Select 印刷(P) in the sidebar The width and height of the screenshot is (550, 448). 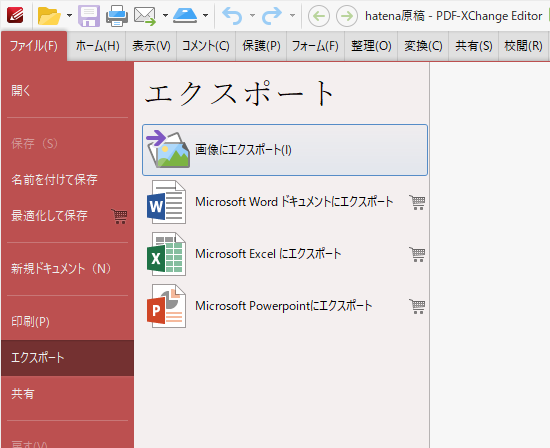[x=67, y=322]
